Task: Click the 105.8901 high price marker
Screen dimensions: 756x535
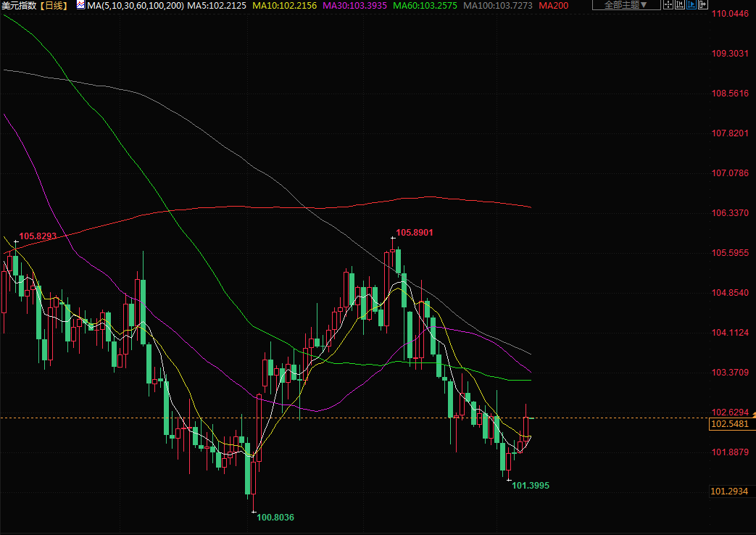Action: click(x=414, y=233)
